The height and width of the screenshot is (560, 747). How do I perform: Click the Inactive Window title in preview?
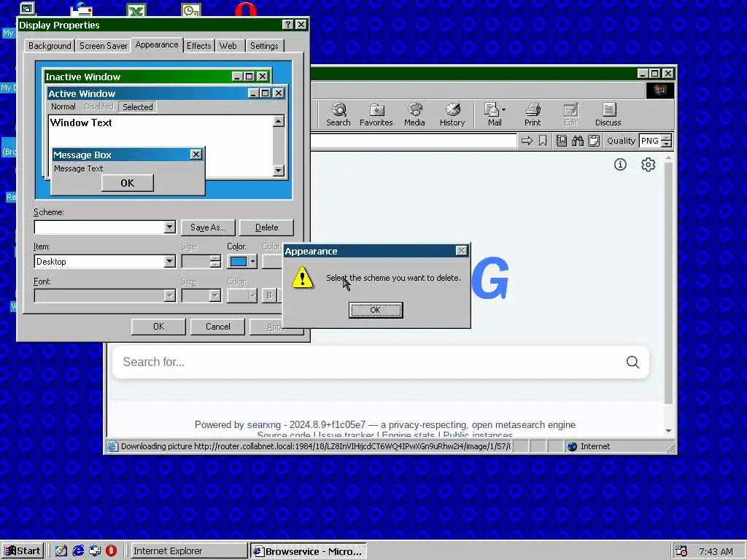pos(83,77)
